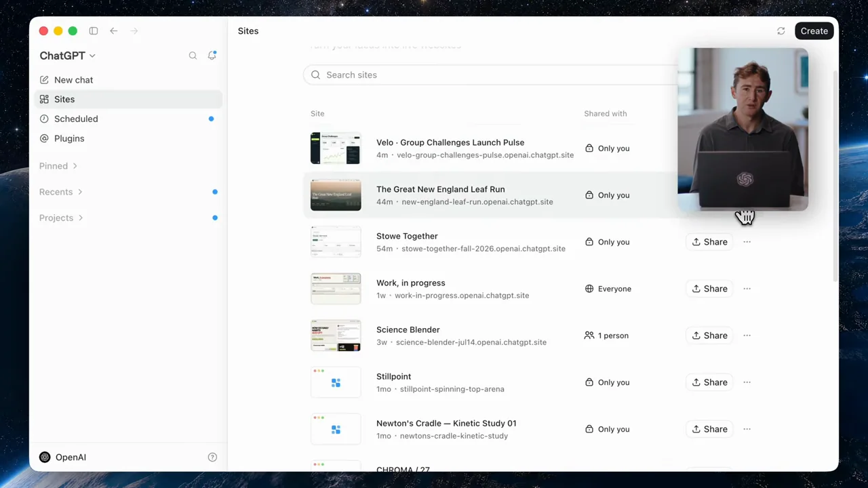Viewport: 868px width, 488px height.
Task: Click the OpenAI logo in sidebar footer
Action: pyautogui.click(x=45, y=457)
